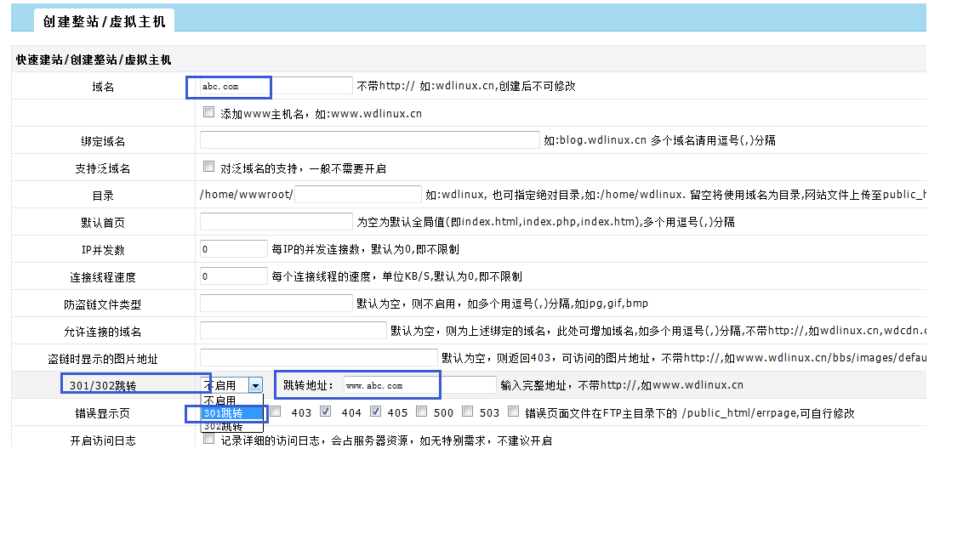
Task: Focus the 默认首页 input box
Action: coord(276,222)
